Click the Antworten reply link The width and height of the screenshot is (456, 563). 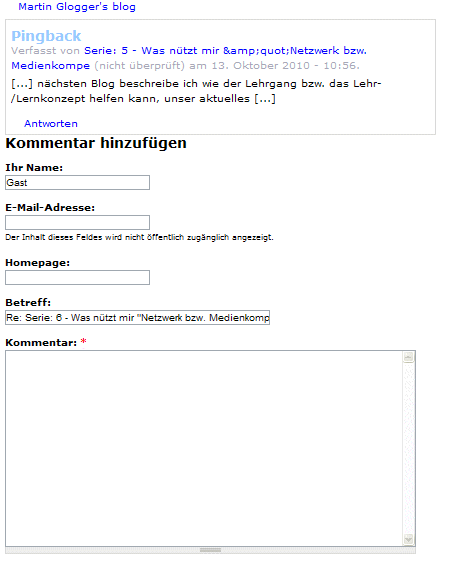click(x=51, y=124)
